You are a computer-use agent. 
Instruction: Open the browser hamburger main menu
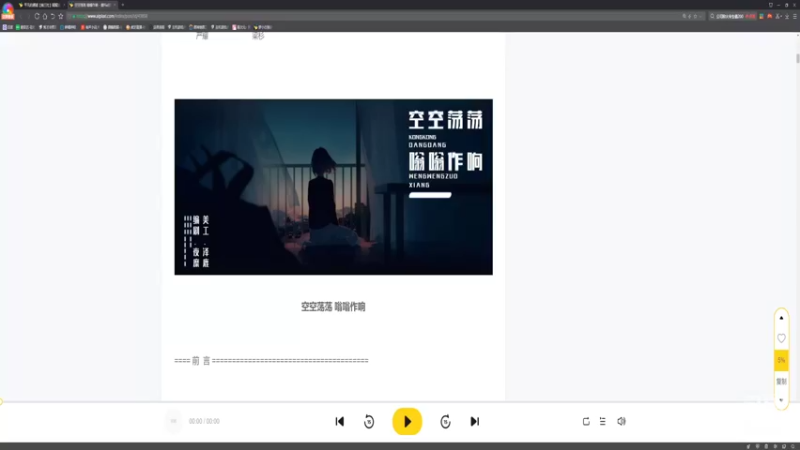click(x=794, y=16)
